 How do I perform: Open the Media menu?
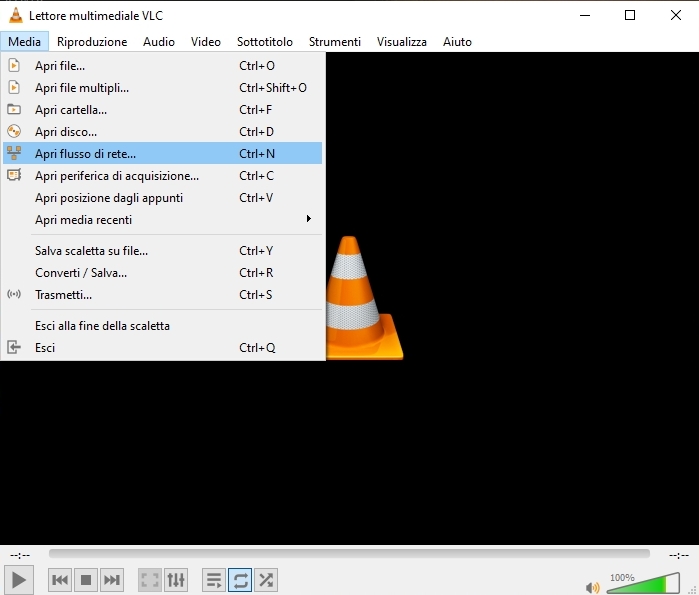25,41
